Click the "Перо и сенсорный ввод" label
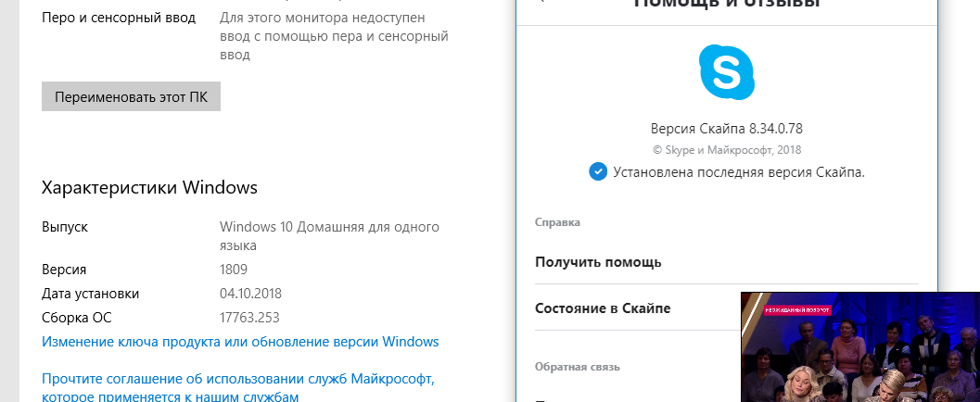Screen dimensions: 980x402 pyautogui.click(x=119, y=18)
